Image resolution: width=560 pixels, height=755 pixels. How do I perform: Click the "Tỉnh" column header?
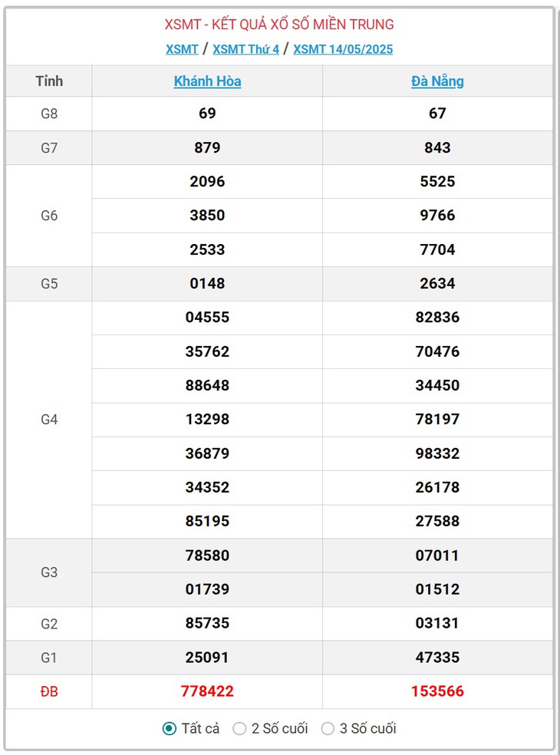click(49, 81)
